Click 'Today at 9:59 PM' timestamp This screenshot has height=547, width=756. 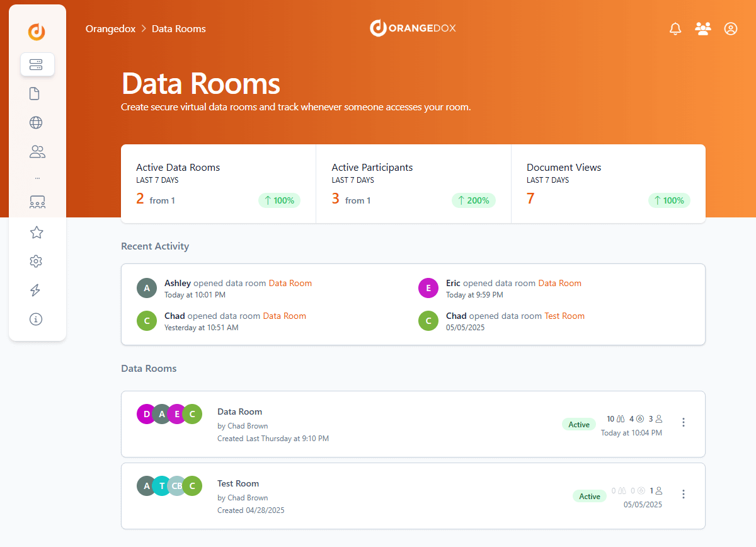tap(474, 295)
